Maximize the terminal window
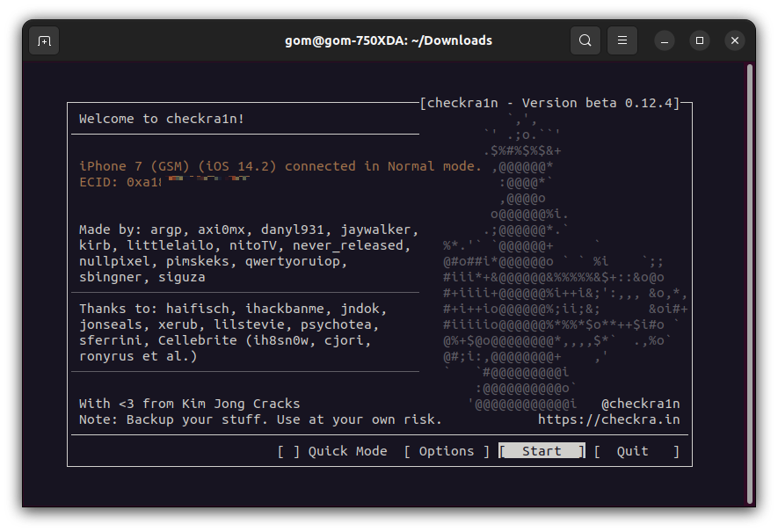This screenshot has width=778, height=532. pyautogui.click(x=700, y=40)
